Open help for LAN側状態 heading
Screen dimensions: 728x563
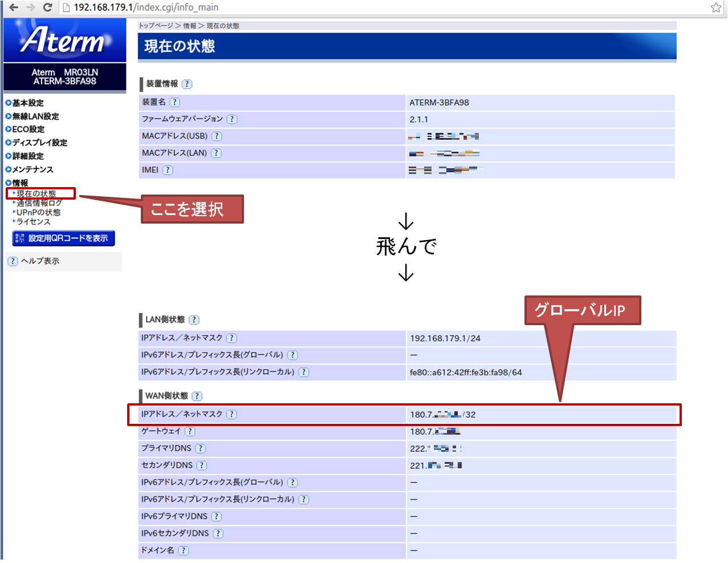pos(194,320)
